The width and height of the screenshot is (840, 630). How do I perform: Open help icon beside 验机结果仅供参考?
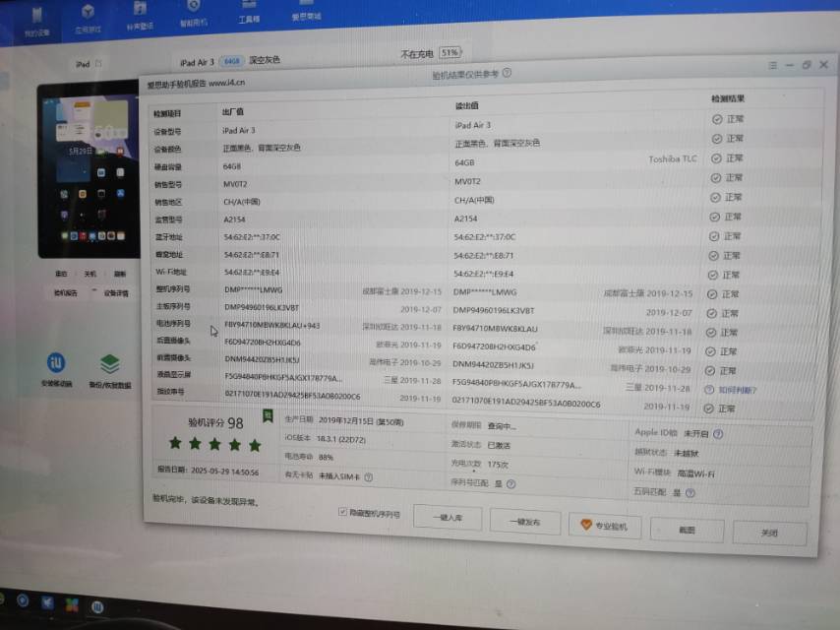point(507,73)
